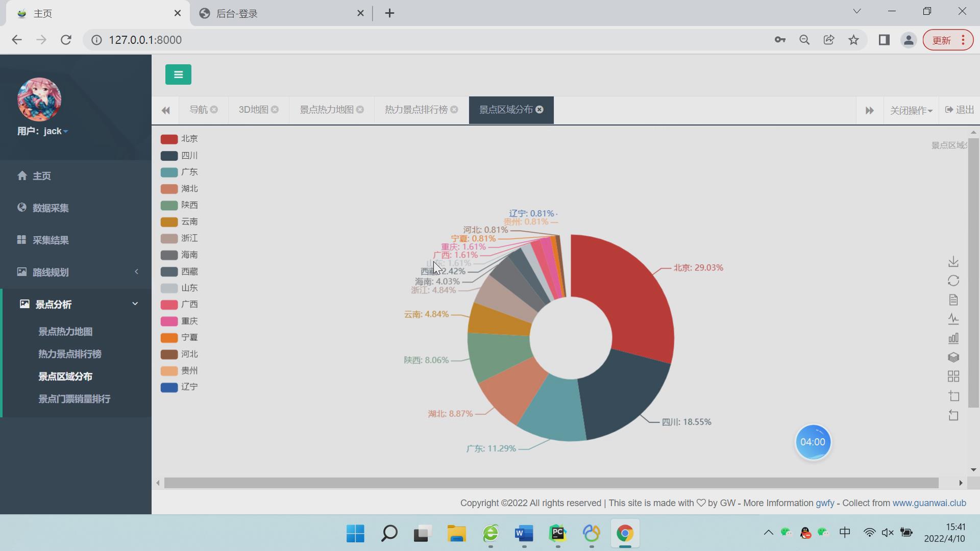Screen dimensions: 980x551
Task: Switch to 热力景点排行榜 tab
Action: tap(415, 110)
